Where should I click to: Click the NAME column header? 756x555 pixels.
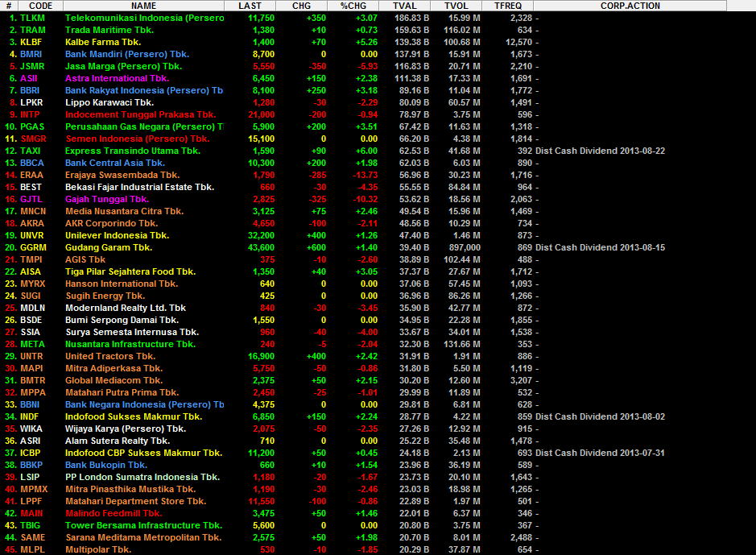click(143, 6)
